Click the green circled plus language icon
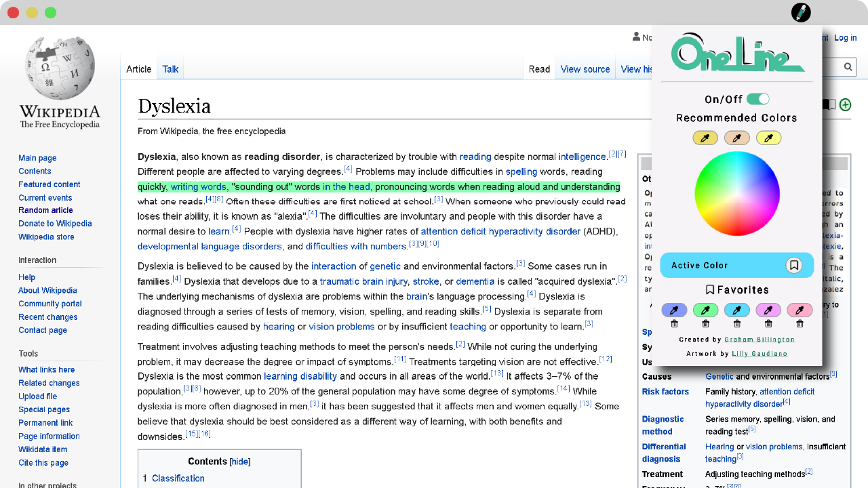The image size is (868, 488). point(845,105)
